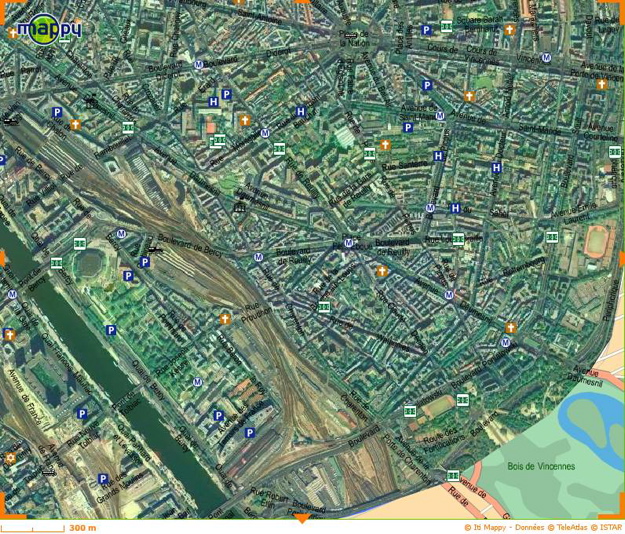Pan the map west with left-edge arrow
The height and width of the screenshot is (534, 625).
point(3,258)
